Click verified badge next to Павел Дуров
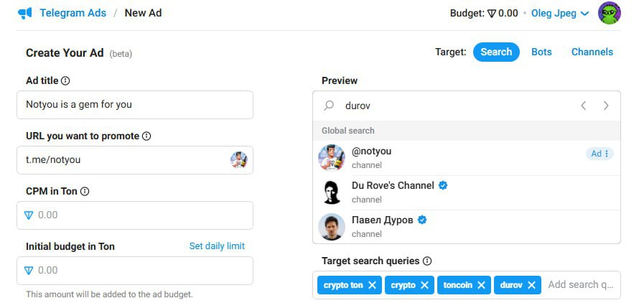The image size is (644, 303). pos(422,220)
